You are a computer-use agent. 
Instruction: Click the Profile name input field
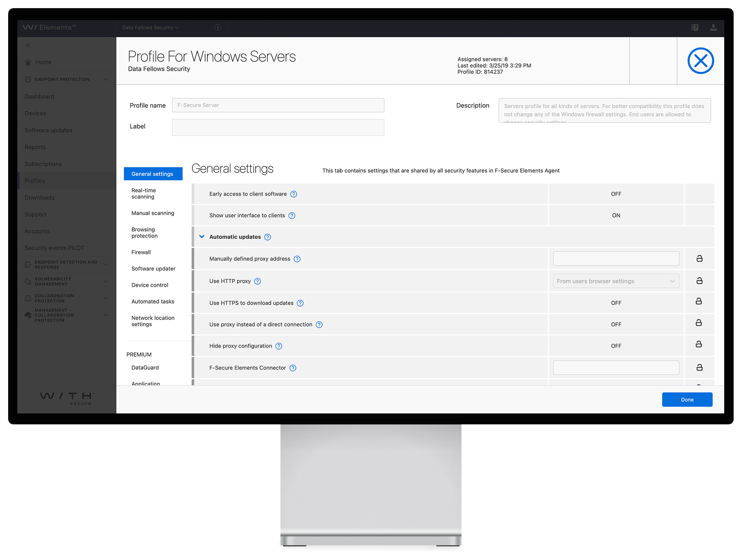pos(278,105)
